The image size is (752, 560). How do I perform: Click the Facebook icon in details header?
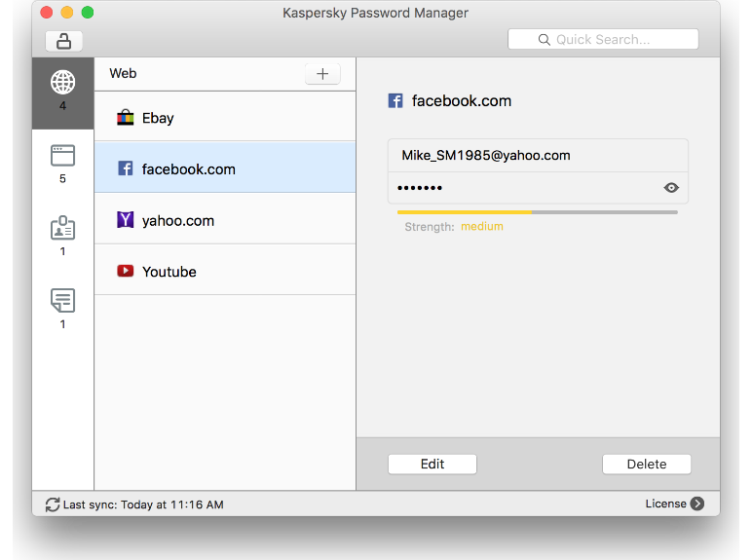(395, 100)
